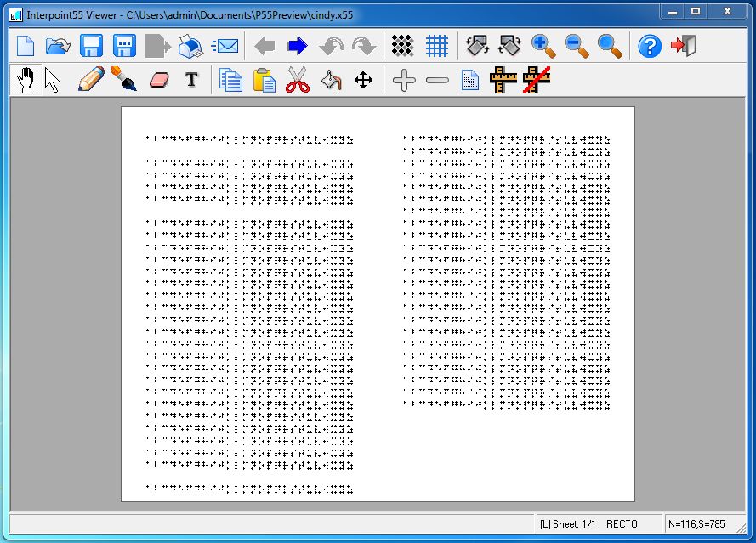This screenshot has height=543, width=756.
Task: Select the arrow pointer tool
Action: click(53, 81)
